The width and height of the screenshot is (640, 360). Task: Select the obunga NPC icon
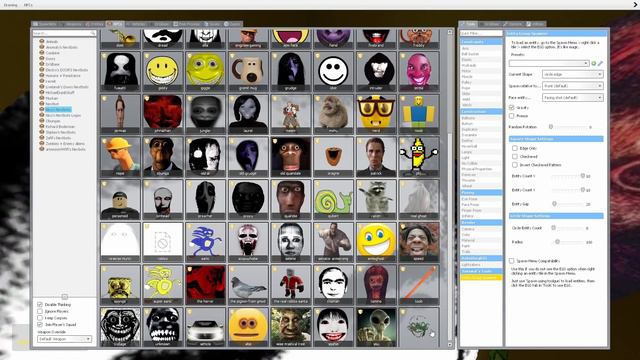(162, 156)
